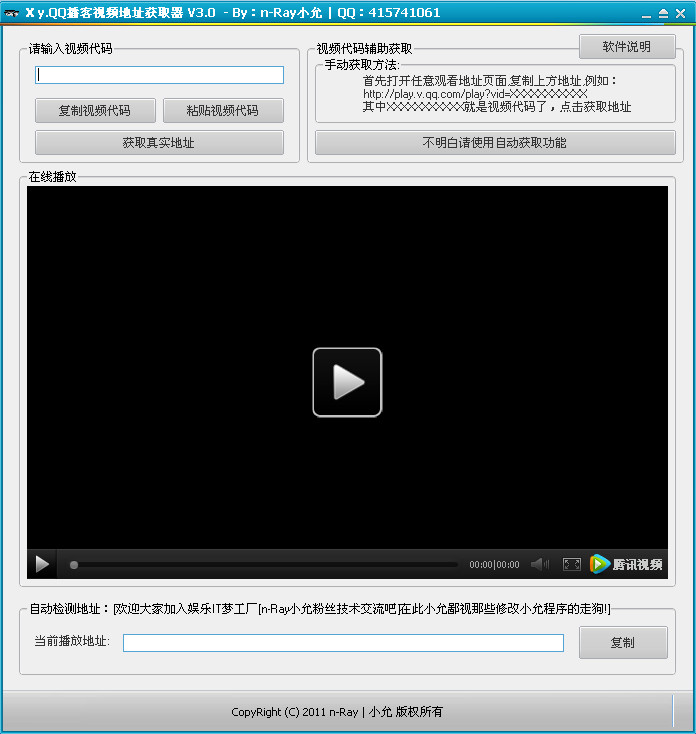Click the large center play button

347,382
